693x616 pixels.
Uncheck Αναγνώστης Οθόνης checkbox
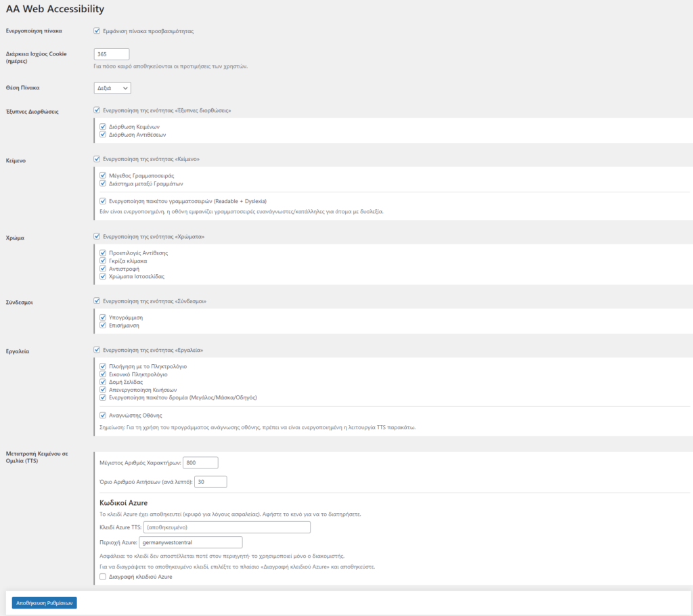click(103, 416)
